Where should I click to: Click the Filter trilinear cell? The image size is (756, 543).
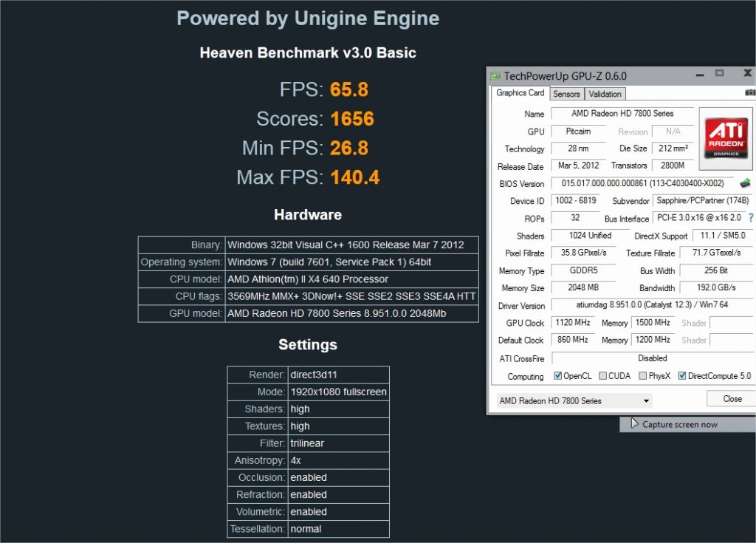click(x=338, y=443)
